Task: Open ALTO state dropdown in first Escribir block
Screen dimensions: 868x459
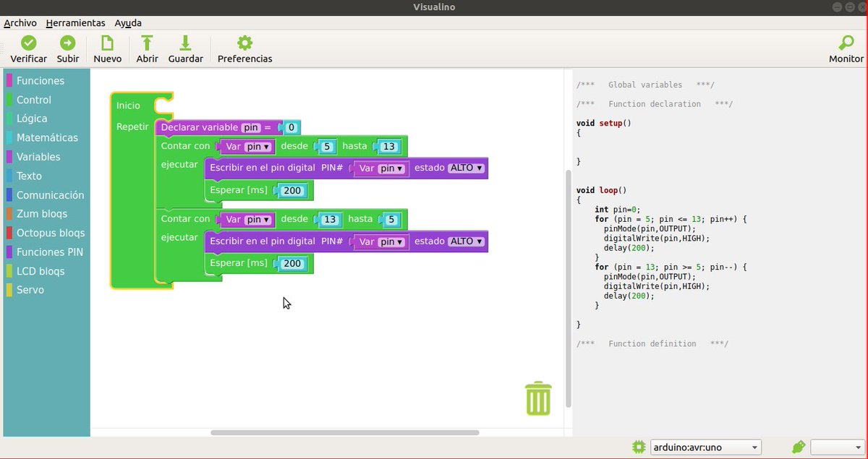Action: [x=466, y=168]
